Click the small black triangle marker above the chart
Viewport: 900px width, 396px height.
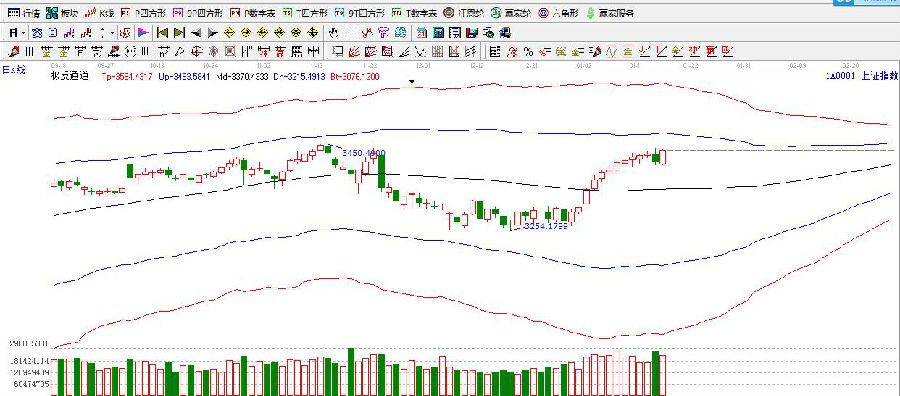click(x=412, y=81)
